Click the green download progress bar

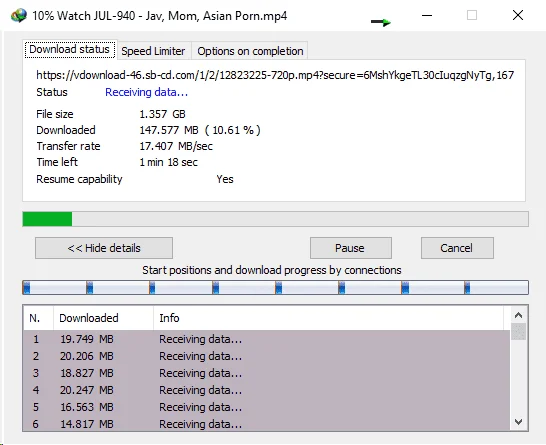275,219
